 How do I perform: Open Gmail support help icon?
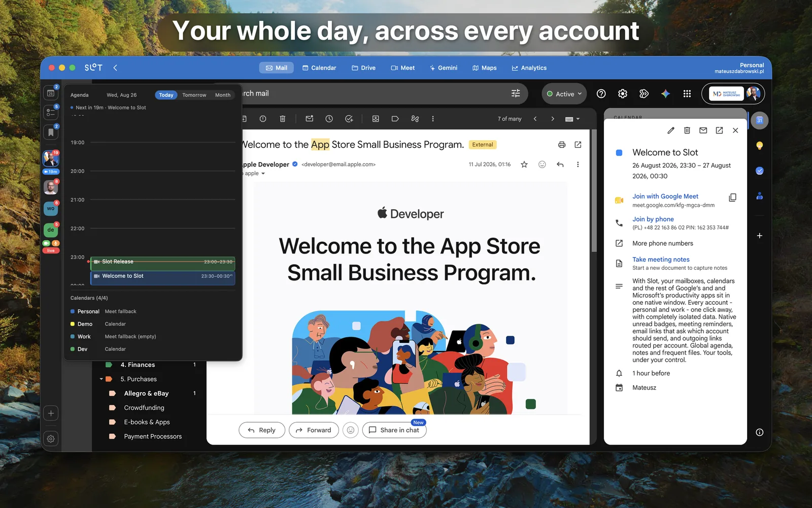pyautogui.click(x=601, y=93)
